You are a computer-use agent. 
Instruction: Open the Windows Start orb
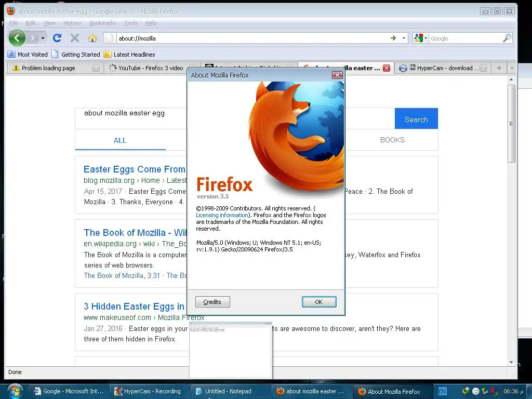tap(15, 391)
